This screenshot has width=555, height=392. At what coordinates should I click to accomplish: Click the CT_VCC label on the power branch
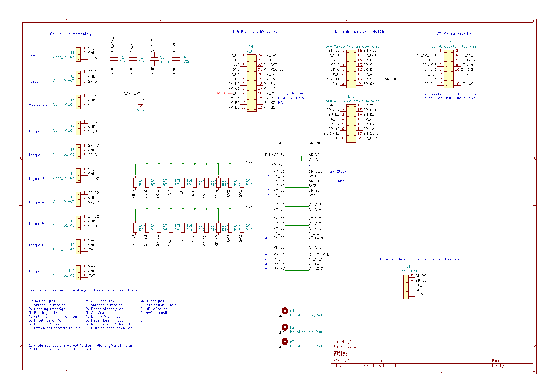(x=315, y=160)
